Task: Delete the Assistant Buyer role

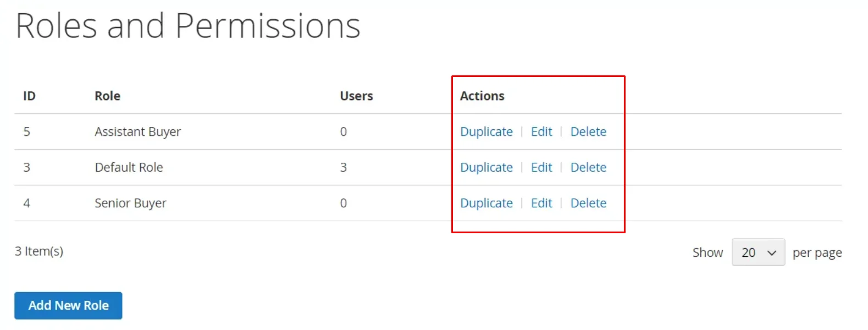Action: pyautogui.click(x=588, y=131)
